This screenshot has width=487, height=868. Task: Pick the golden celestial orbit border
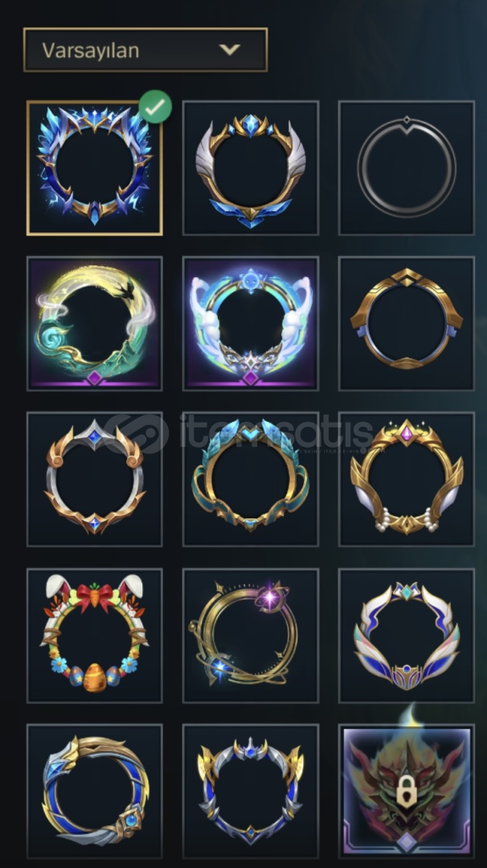[251, 636]
